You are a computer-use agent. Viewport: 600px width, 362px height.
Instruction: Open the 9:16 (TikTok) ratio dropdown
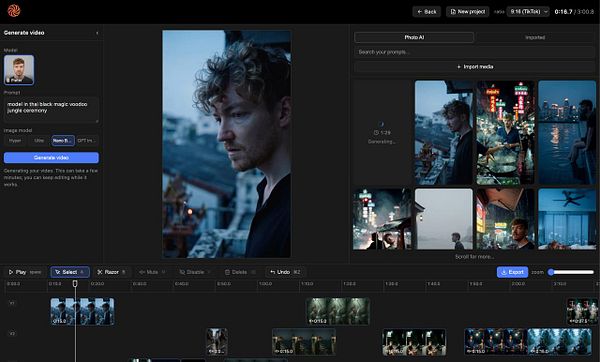point(528,11)
